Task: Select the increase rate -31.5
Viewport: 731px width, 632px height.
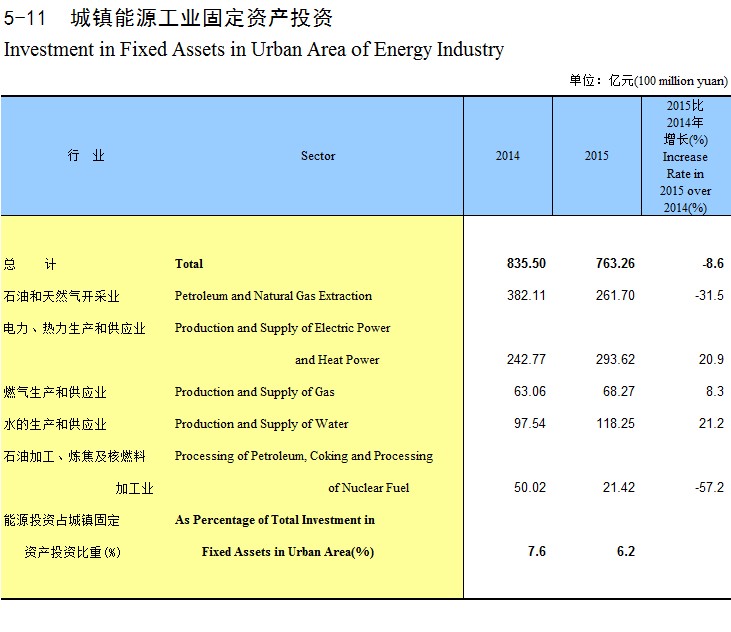Action: click(709, 295)
